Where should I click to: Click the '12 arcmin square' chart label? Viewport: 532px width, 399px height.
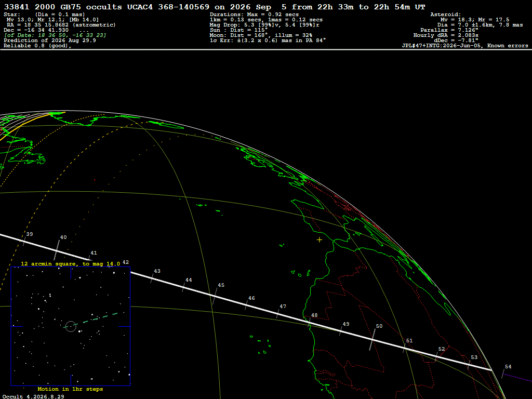pos(71,263)
